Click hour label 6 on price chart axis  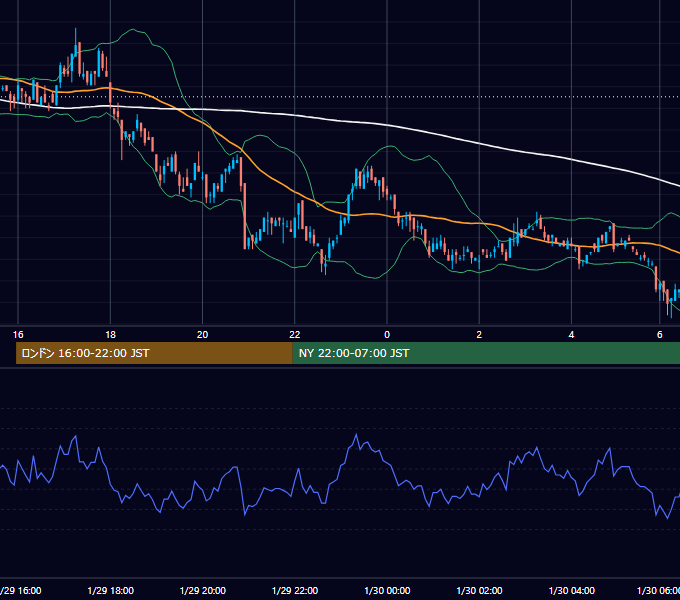pos(660,335)
